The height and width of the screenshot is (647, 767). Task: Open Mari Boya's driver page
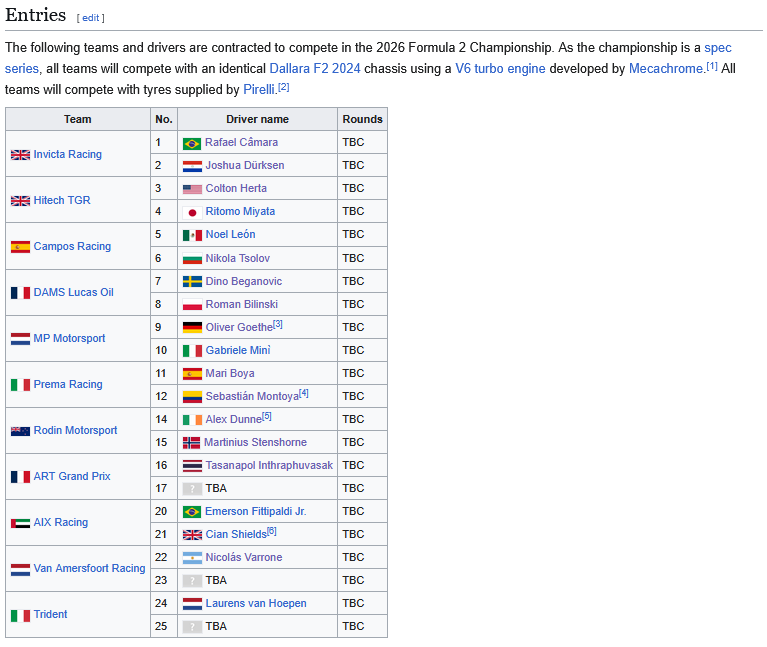coord(230,373)
